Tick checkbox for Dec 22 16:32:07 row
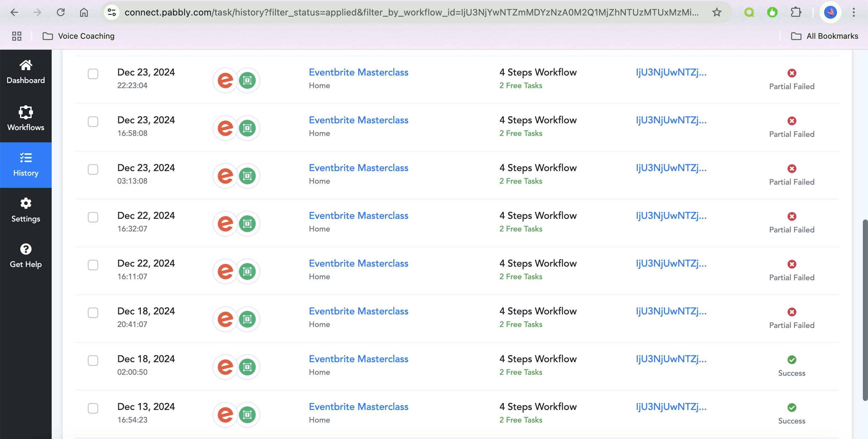Screen dimensions: 868x439 [93, 217]
